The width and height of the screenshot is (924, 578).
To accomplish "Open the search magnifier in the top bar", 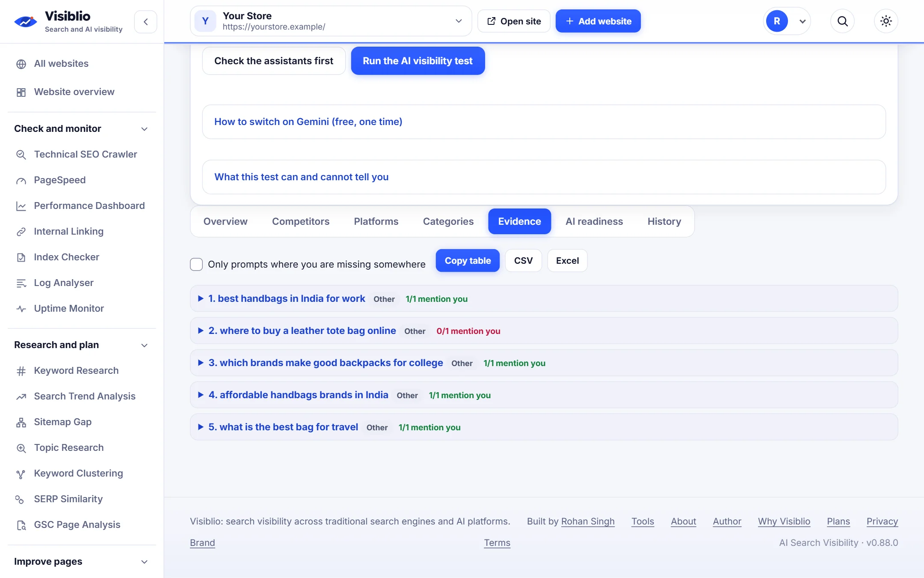I will (x=842, y=21).
